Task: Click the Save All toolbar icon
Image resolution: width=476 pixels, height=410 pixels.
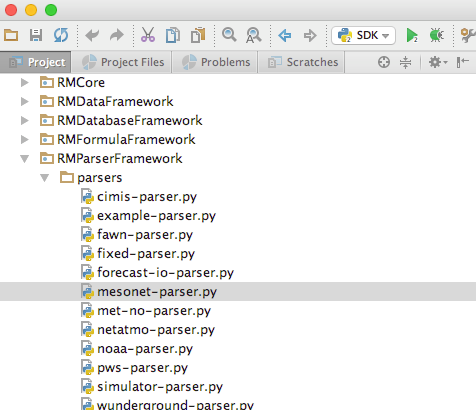Action: click(x=36, y=35)
